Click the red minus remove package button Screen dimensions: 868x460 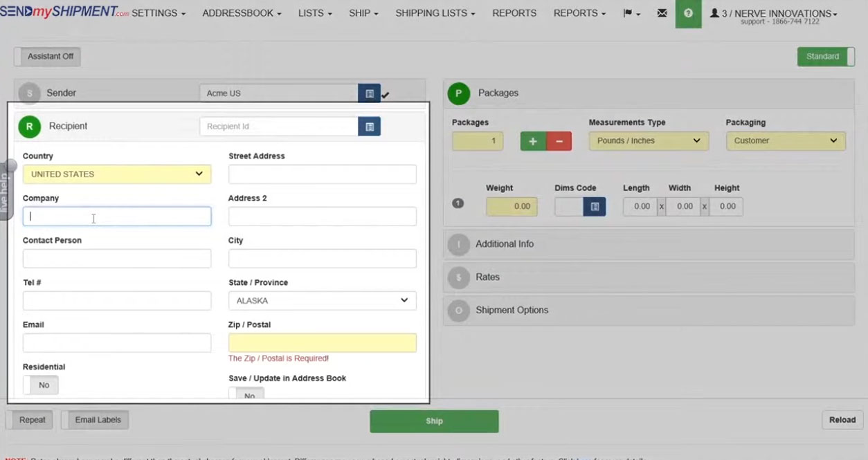pyautogui.click(x=559, y=141)
